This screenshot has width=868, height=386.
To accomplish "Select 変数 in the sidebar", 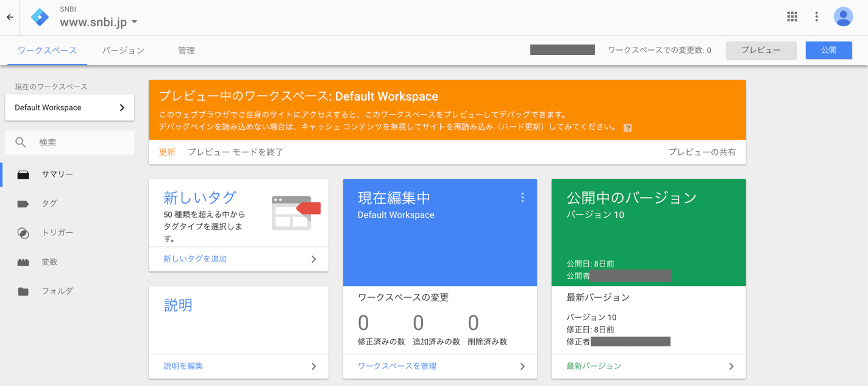I will 49,262.
